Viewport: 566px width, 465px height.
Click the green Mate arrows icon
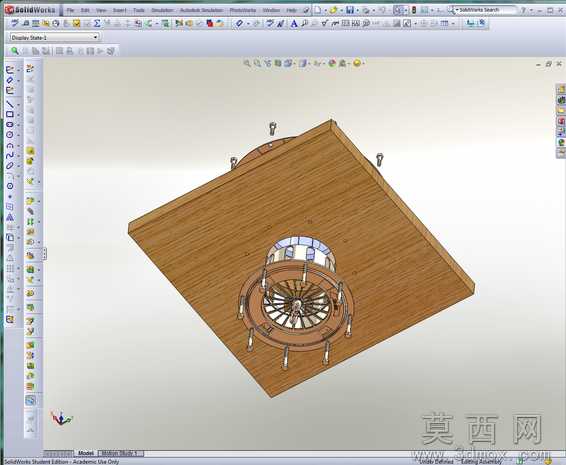[x=30, y=221]
